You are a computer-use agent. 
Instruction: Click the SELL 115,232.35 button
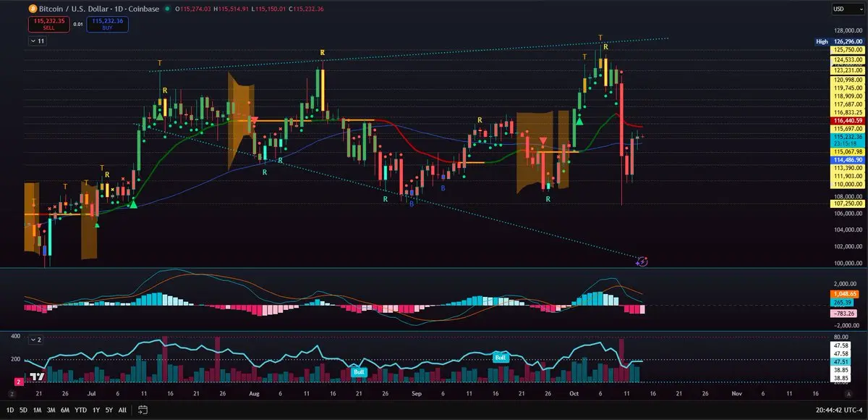tap(48, 25)
